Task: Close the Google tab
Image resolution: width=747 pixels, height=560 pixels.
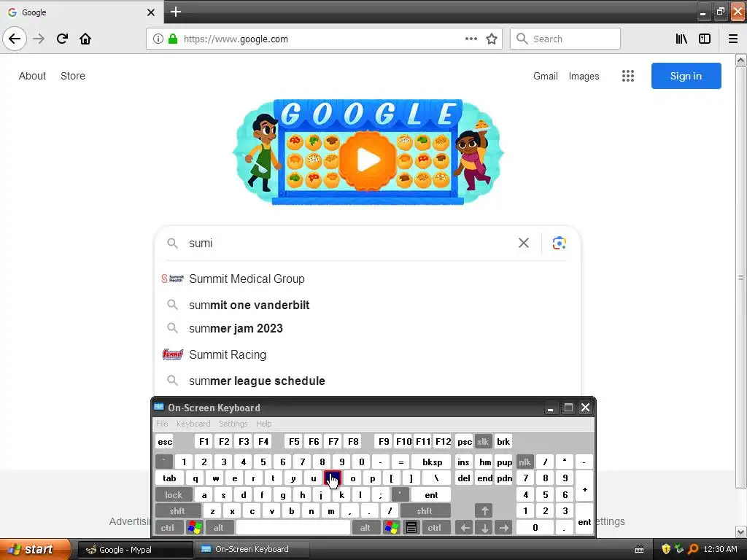Action: tap(150, 12)
